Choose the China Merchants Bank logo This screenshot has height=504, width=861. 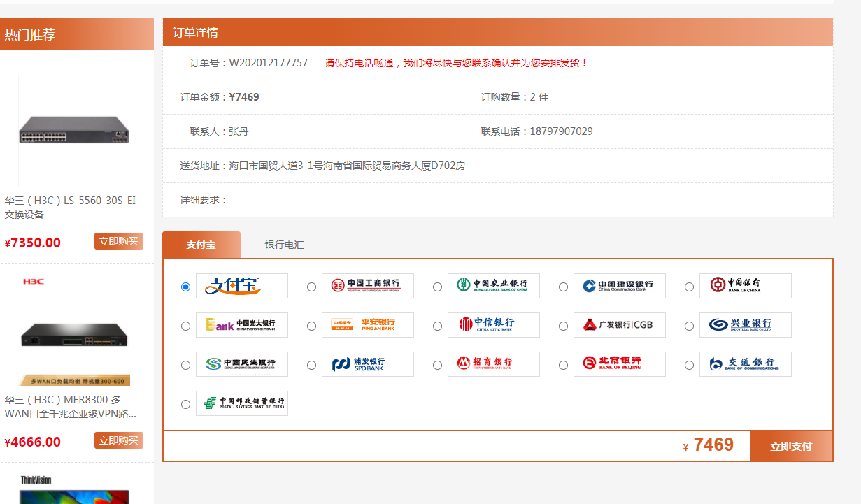pos(494,364)
